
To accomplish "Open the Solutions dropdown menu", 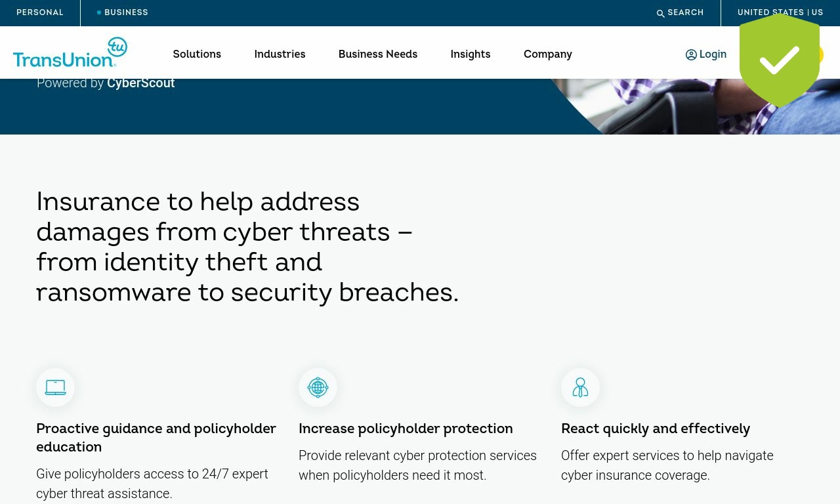I will (197, 54).
